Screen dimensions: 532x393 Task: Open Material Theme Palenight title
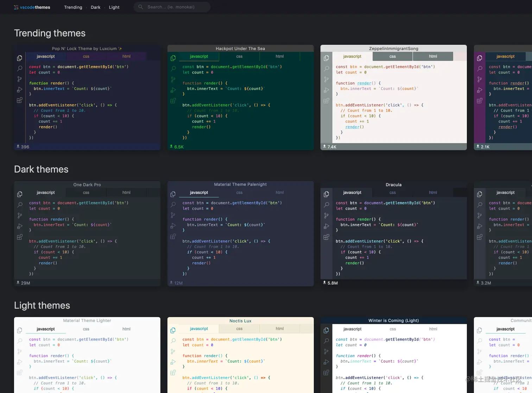(x=240, y=184)
